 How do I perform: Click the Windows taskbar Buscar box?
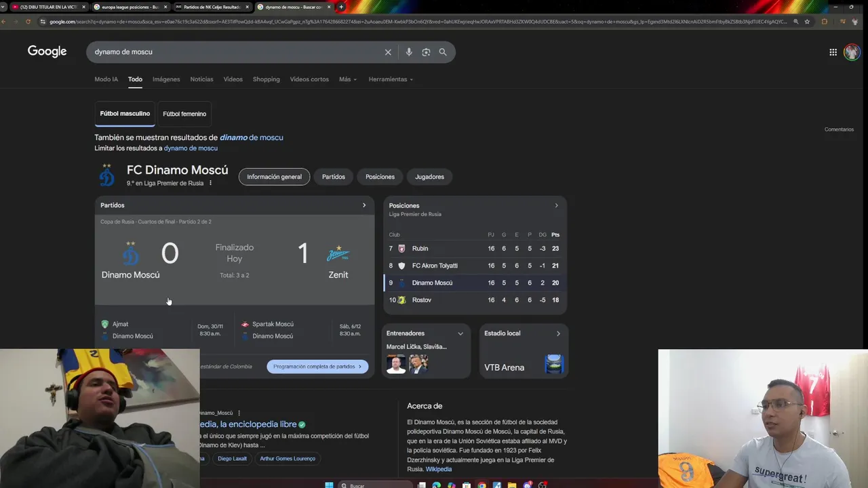376,485
